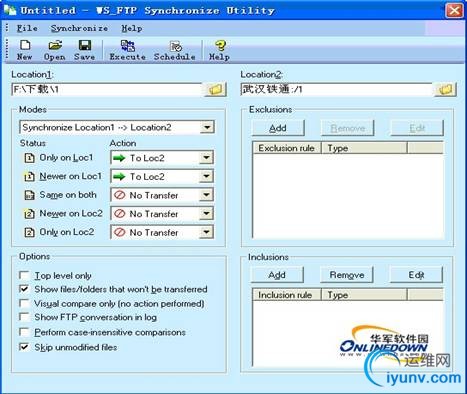The image size is (467, 394).
Task: Open action dropdown for Only on Loc1
Action: point(206,158)
